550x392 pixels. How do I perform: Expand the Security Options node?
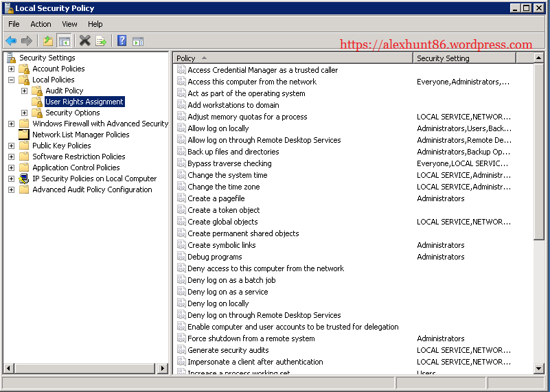(24, 113)
